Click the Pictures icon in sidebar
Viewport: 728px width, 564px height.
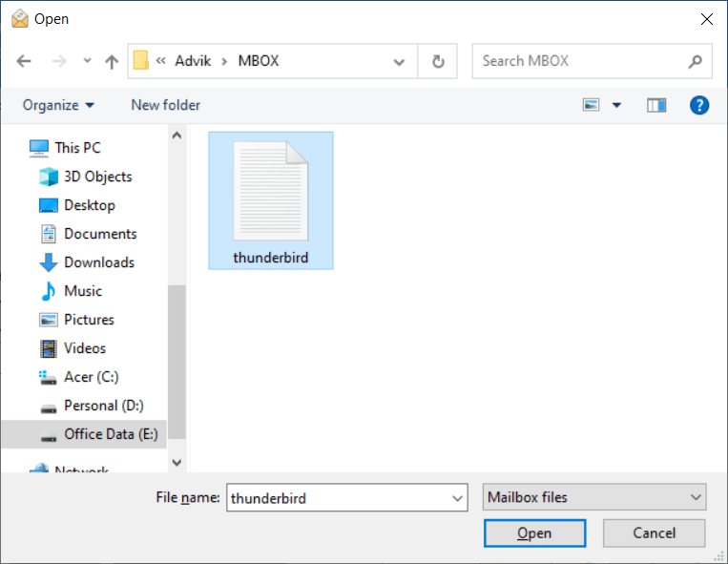(49, 320)
